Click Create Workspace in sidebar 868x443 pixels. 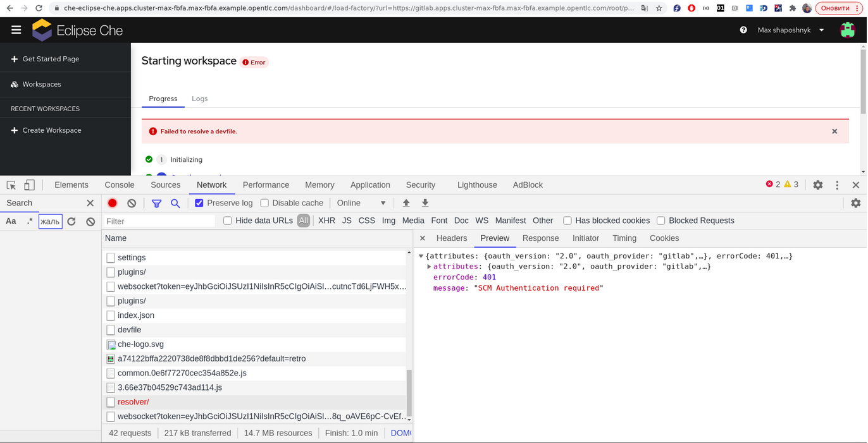pyautogui.click(x=52, y=130)
